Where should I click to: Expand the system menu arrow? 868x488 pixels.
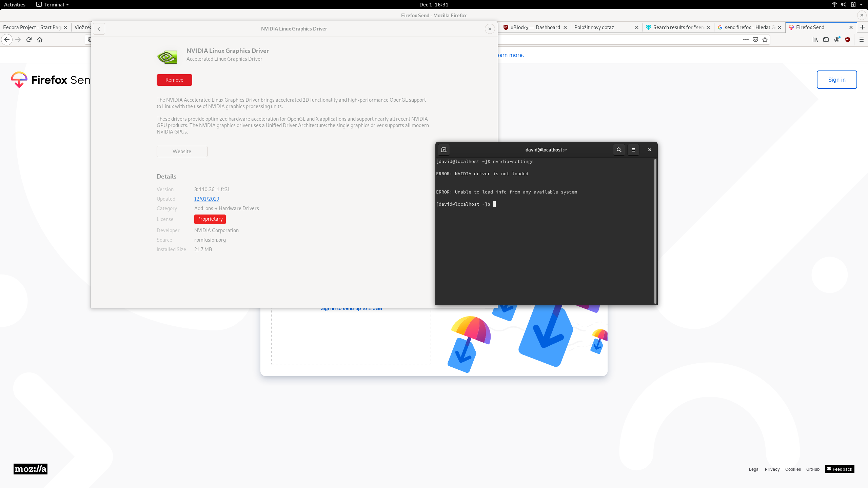coord(861,4)
